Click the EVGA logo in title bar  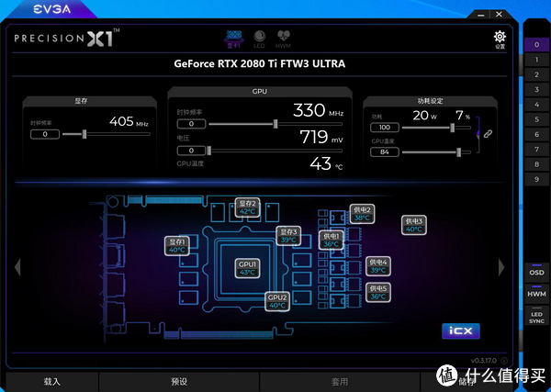(52, 9)
